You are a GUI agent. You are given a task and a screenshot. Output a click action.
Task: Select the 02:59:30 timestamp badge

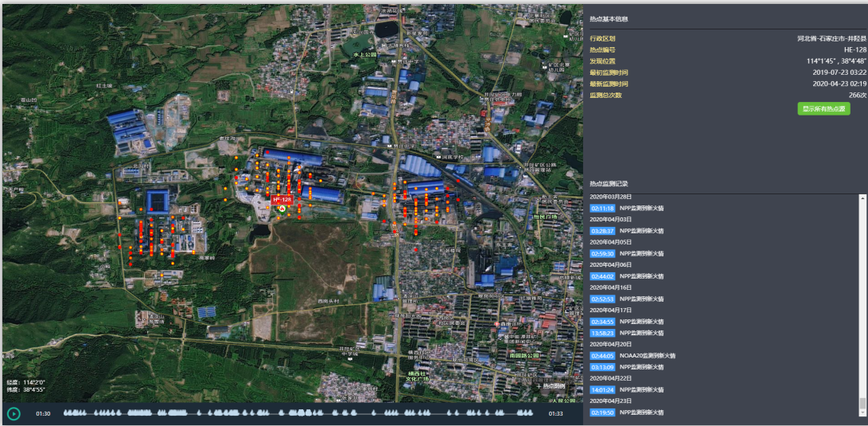[602, 253]
